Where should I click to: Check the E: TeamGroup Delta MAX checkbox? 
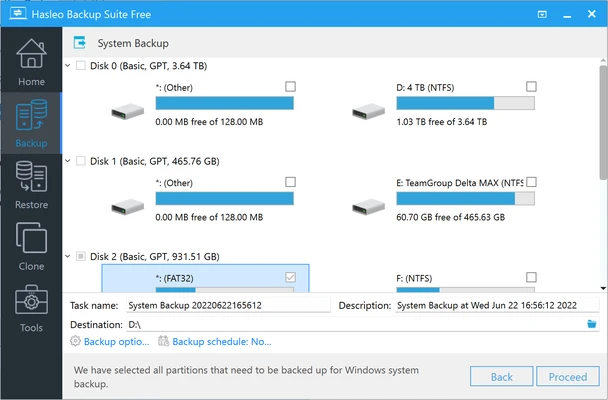click(x=531, y=182)
